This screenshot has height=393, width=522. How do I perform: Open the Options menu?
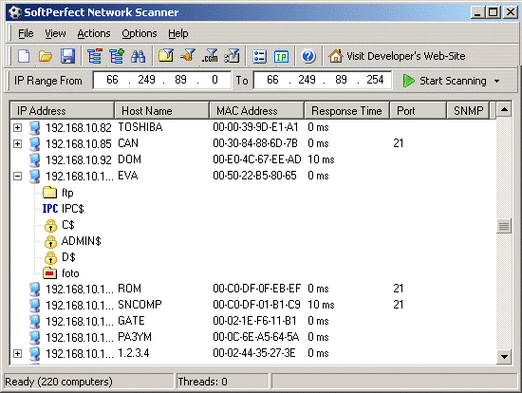click(x=139, y=33)
